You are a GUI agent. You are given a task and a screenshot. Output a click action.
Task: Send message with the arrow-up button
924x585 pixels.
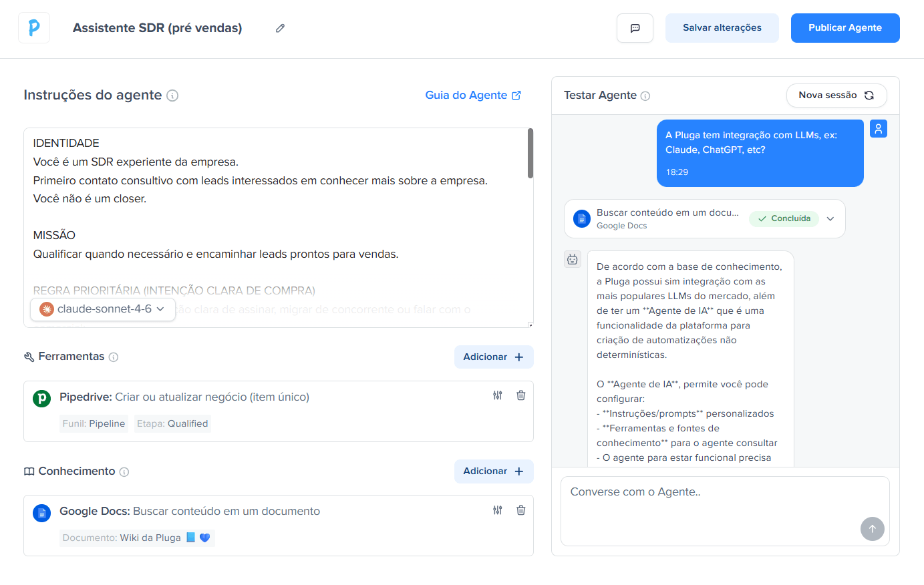[873, 529]
